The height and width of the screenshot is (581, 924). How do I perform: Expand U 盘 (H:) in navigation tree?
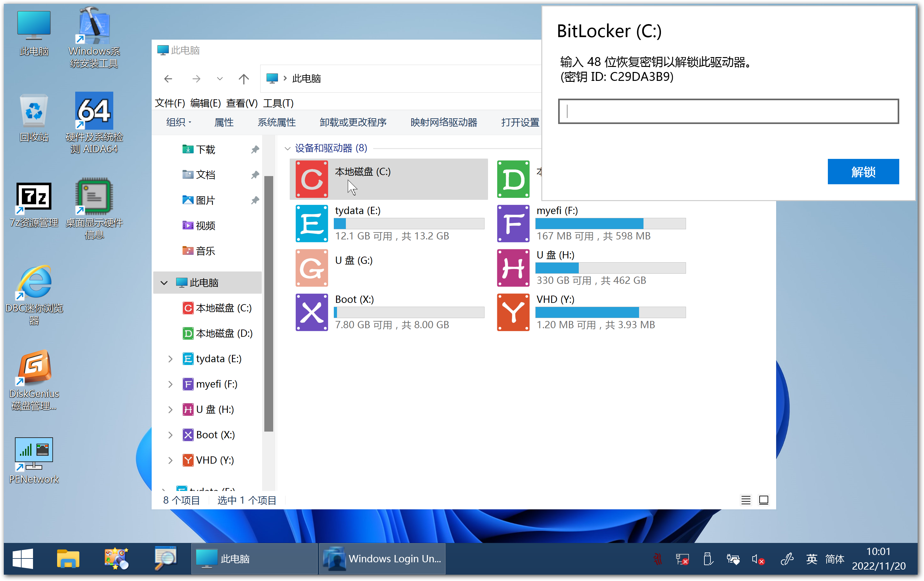[x=170, y=409]
